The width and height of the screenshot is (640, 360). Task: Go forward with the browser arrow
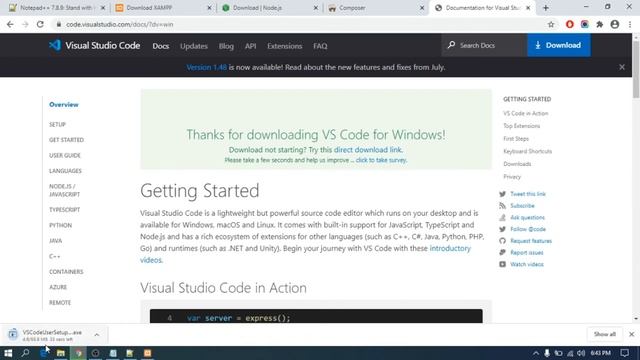tap(25, 24)
